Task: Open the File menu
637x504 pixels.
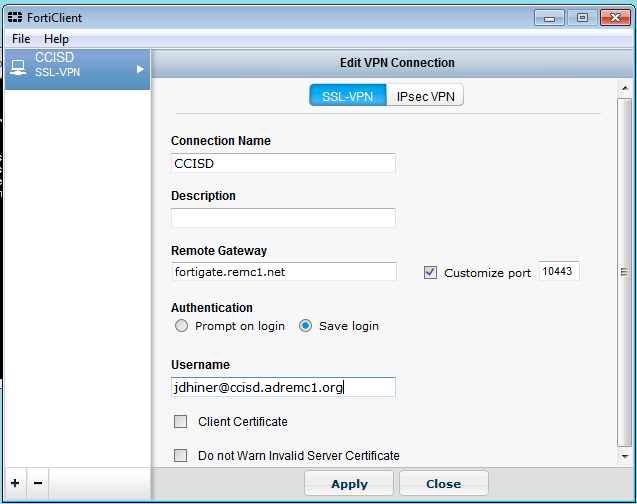Action: [x=21, y=39]
